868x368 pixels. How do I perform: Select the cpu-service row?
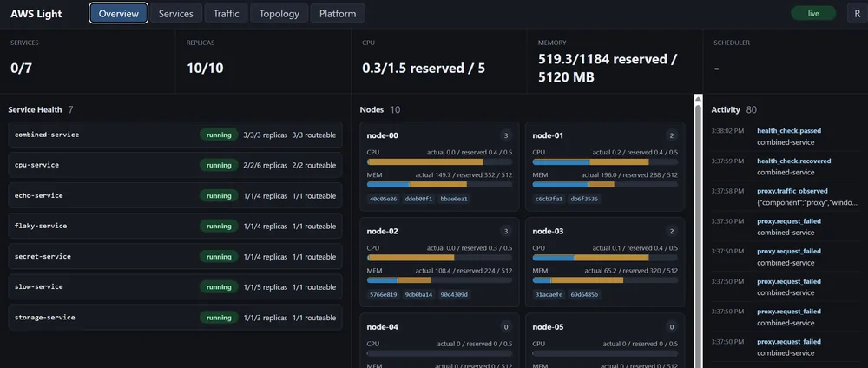point(175,165)
